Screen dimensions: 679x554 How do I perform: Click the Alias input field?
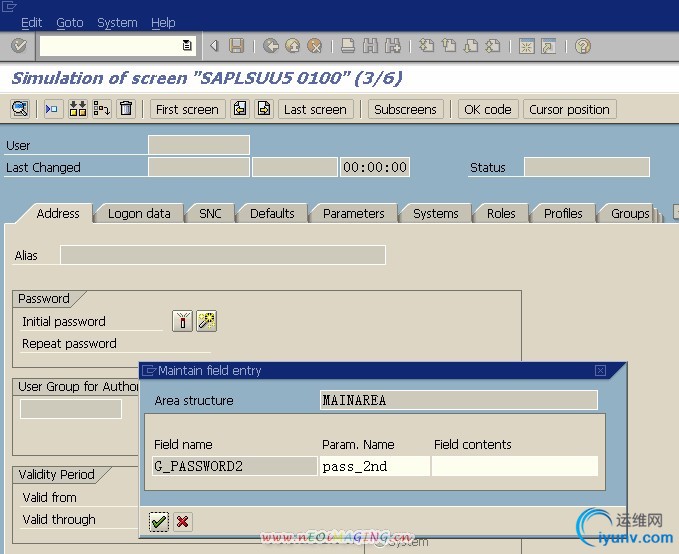pos(223,255)
